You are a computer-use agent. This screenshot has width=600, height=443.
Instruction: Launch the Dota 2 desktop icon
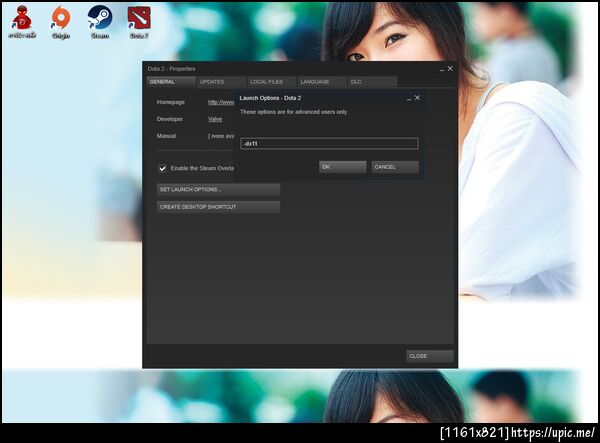tap(139, 22)
